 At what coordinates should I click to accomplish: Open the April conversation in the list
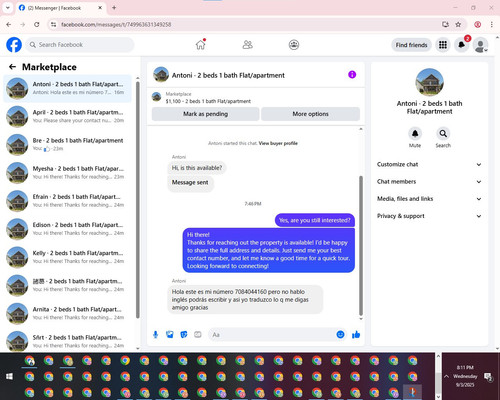click(x=67, y=116)
